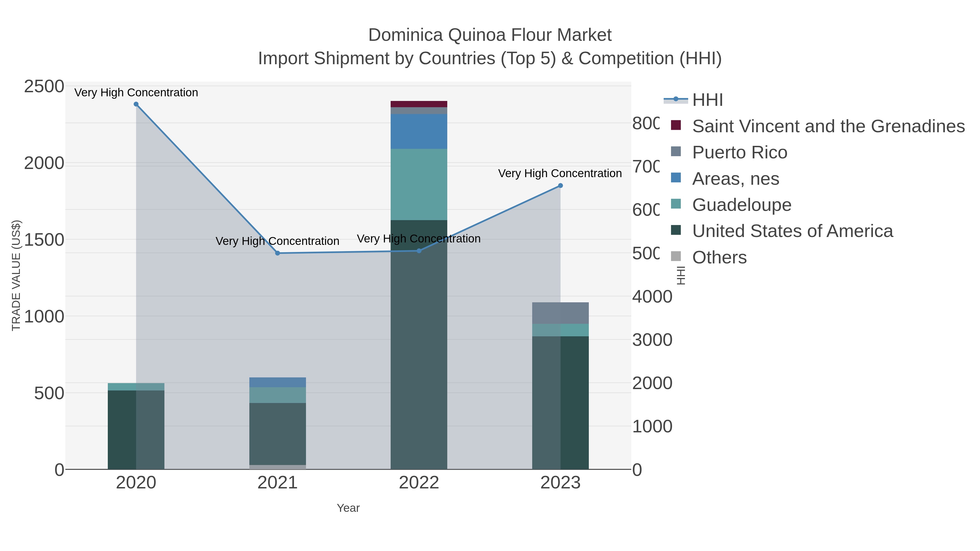Viewport: 980px width, 551px height.
Task: Click the Puerto Rico gray-blue legend swatch
Action: point(676,151)
